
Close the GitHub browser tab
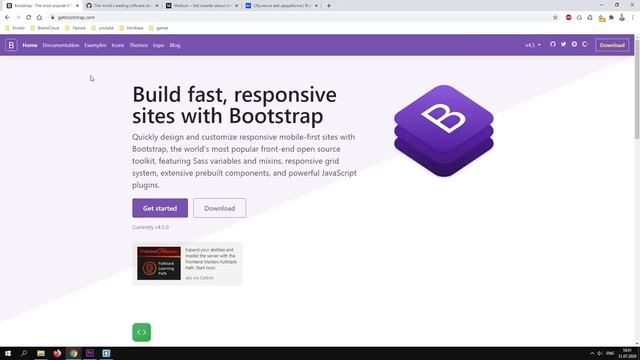pos(157,6)
